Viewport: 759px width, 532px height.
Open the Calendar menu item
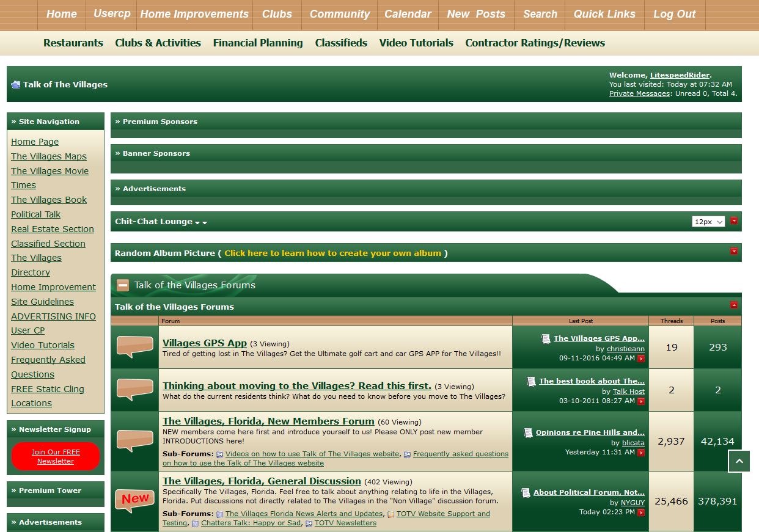(x=408, y=14)
